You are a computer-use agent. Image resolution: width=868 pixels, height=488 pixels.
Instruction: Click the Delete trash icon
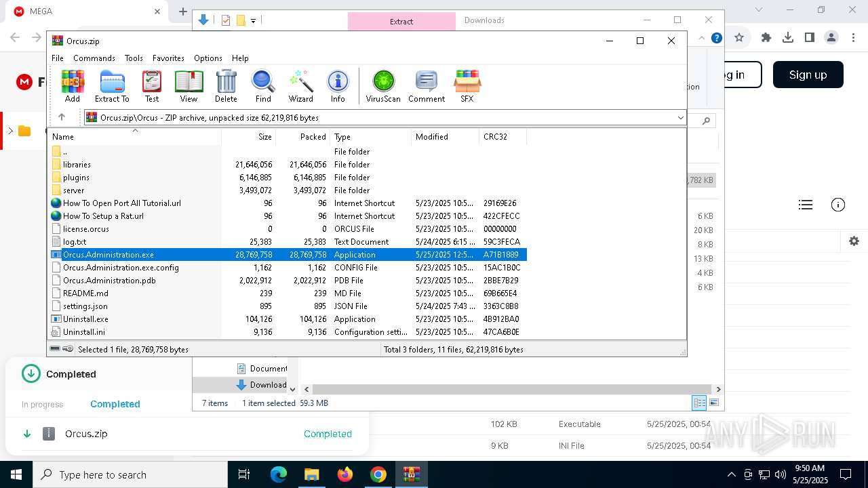226,86
